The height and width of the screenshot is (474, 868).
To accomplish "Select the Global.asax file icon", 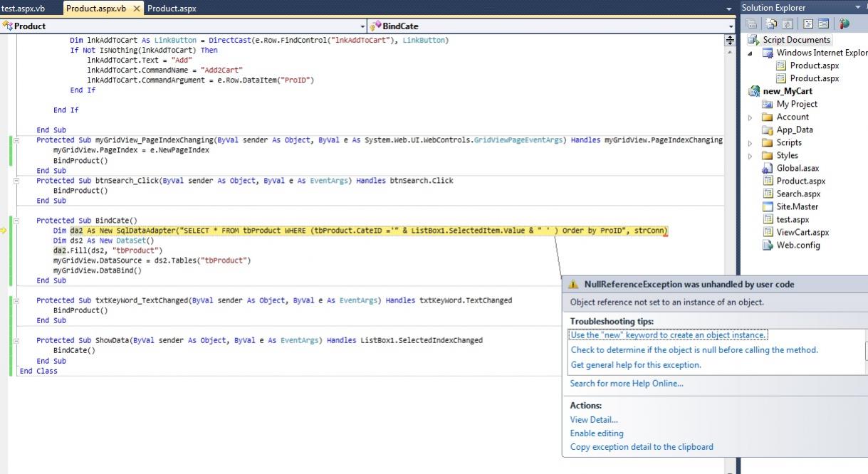I will 768,169.
